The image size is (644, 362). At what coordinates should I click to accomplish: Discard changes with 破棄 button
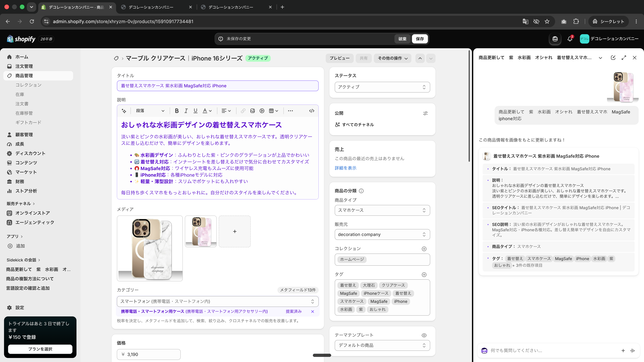[x=402, y=39]
